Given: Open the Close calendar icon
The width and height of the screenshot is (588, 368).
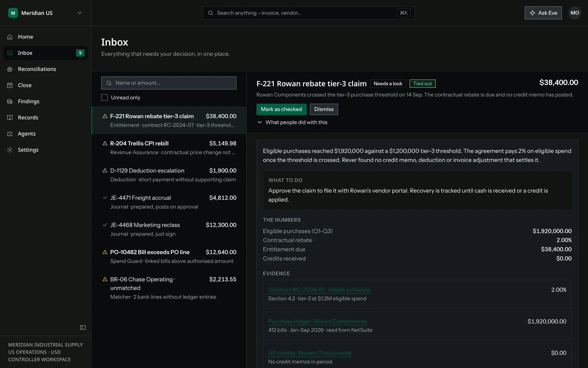Looking at the screenshot, I should pos(10,85).
